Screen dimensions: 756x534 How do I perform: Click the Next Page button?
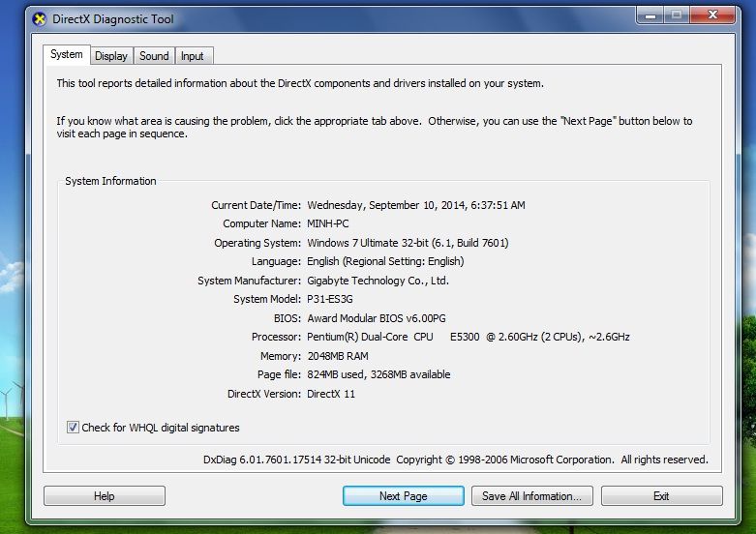coord(403,496)
